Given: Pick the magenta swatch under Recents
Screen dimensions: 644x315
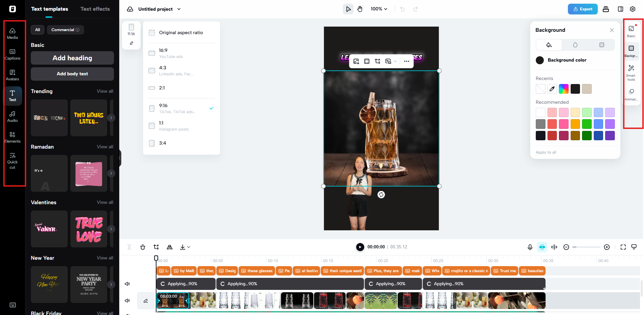Looking at the screenshot, I should 564,89.
